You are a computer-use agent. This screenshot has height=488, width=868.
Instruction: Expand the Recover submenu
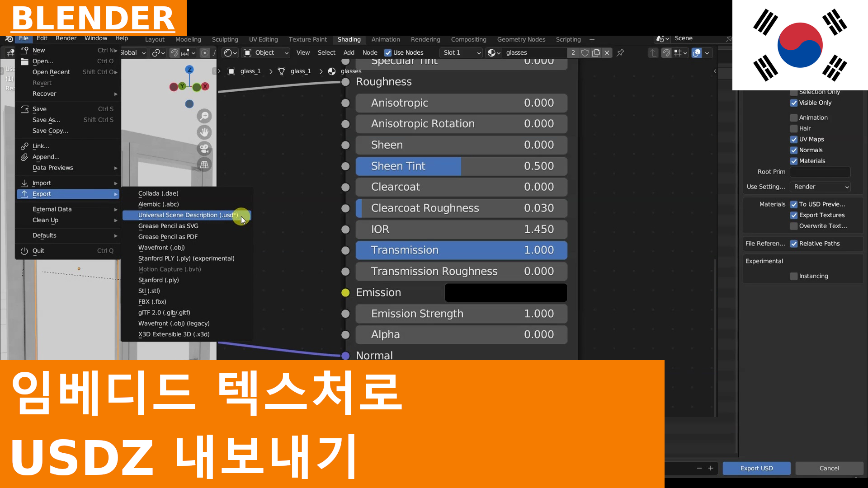click(x=68, y=94)
